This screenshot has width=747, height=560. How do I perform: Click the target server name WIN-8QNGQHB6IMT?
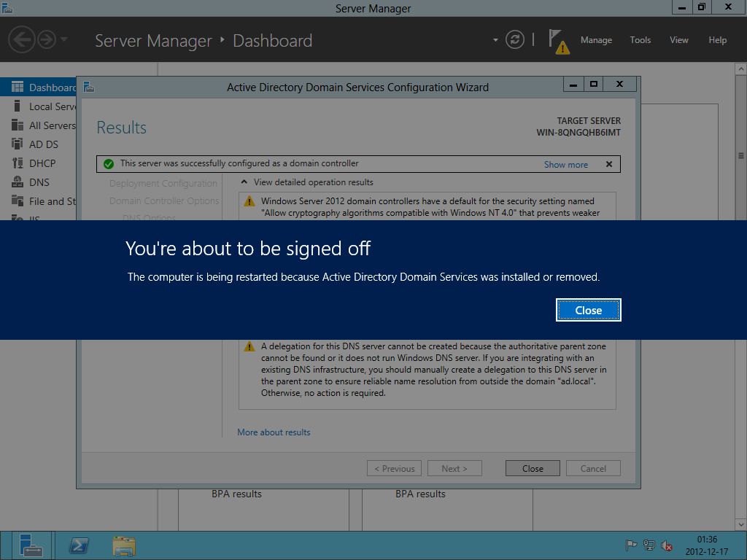[578, 133]
